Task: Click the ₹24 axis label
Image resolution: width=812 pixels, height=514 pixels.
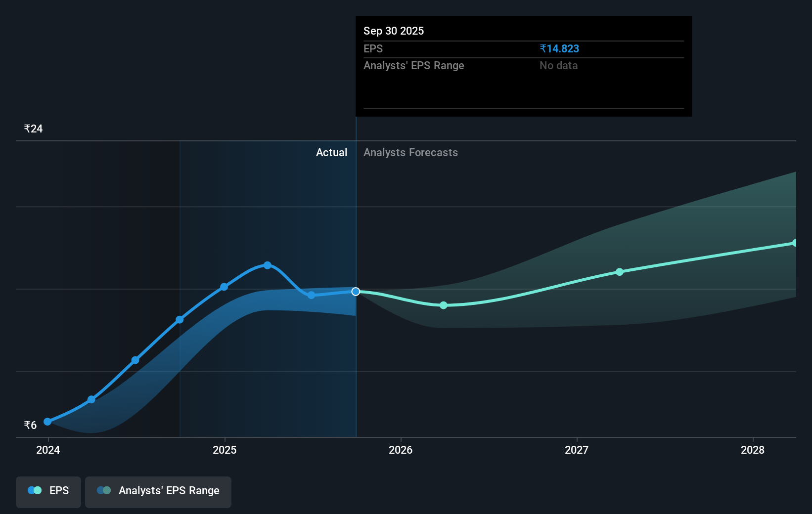Action: tap(34, 128)
